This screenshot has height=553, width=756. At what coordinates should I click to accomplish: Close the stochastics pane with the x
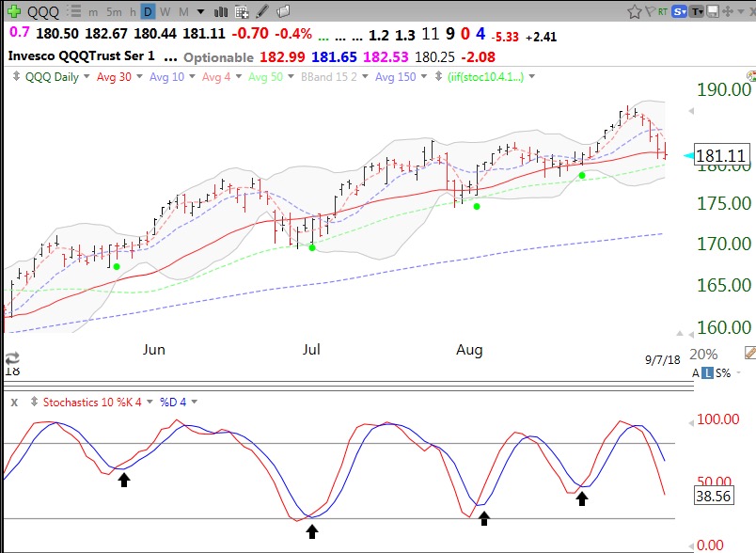(x=14, y=403)
